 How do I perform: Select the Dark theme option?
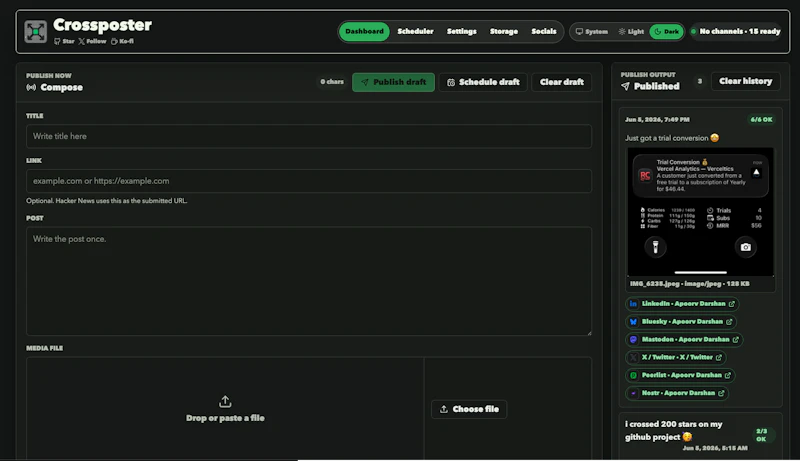666,32
